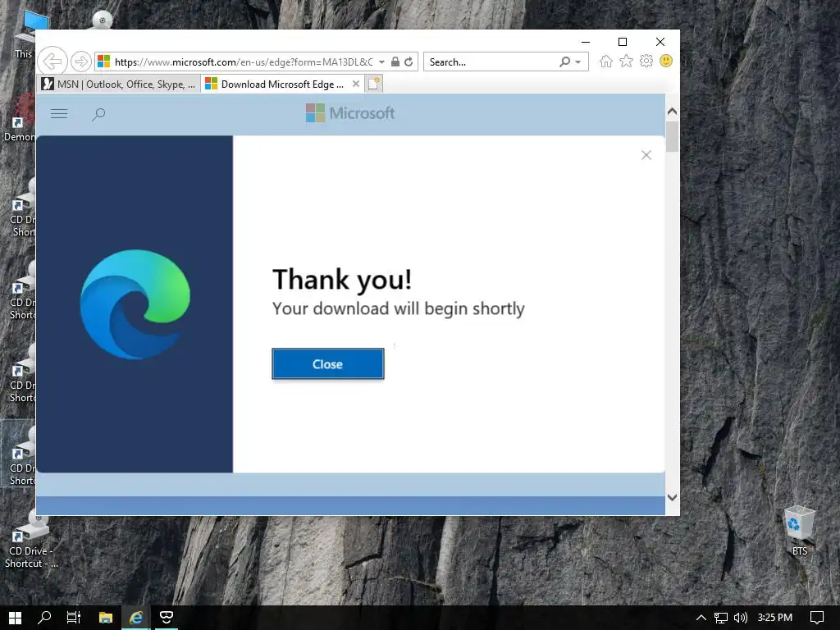Show hidden system tray icons chevron
This screenshot has width=840, height=630.
click(x=701, y=618)
